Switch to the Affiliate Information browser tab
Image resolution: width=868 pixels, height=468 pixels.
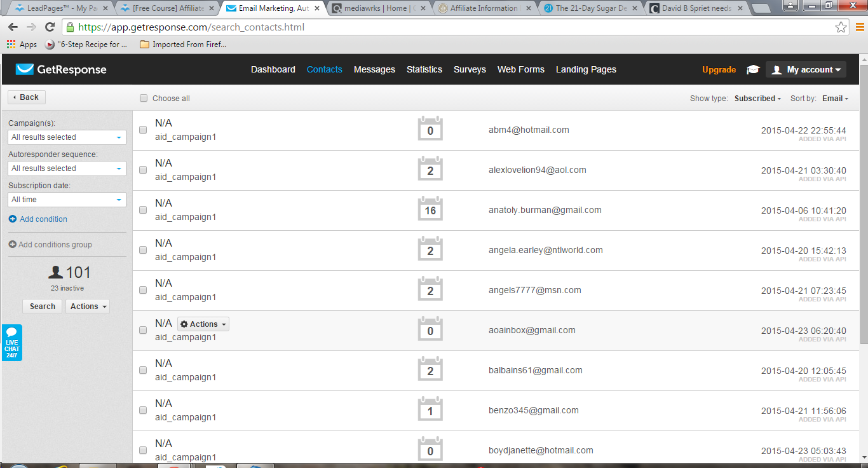point(485,8)
